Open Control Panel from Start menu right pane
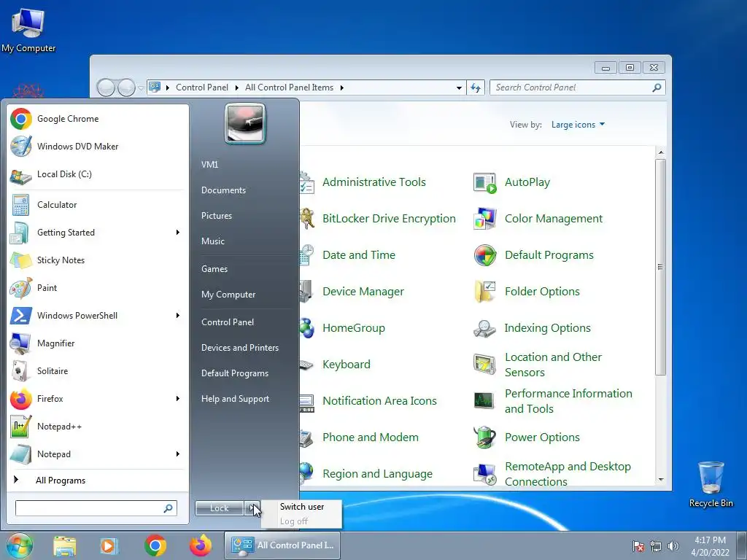Viewport: 747px width, 560px height. tap(228, 322)
